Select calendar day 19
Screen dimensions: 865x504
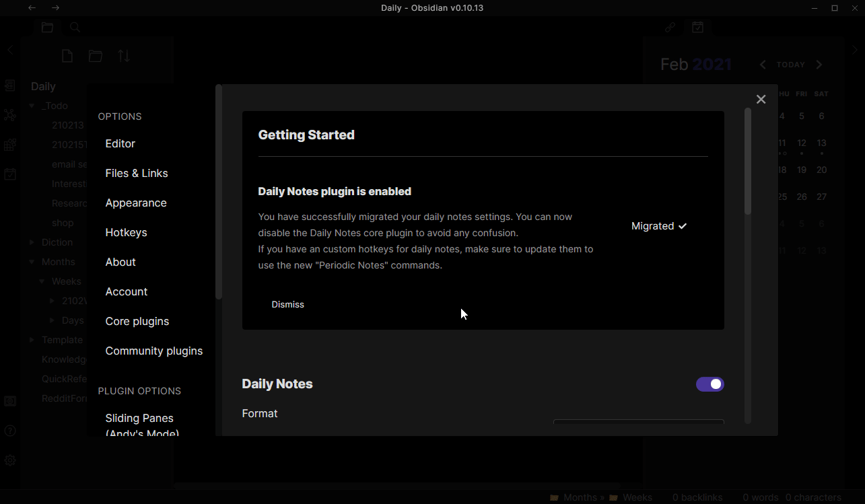[802, 170]
